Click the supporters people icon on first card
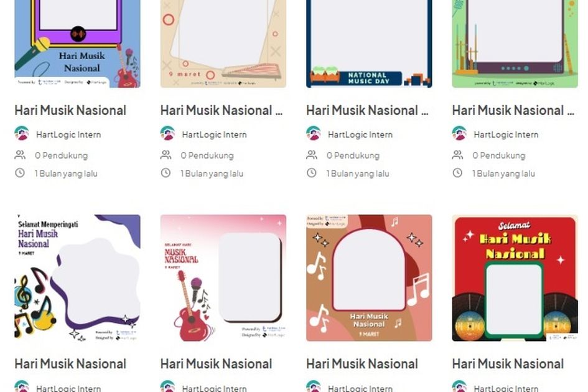This screenshot has height=392, width=588. click(x=21, y=155)
